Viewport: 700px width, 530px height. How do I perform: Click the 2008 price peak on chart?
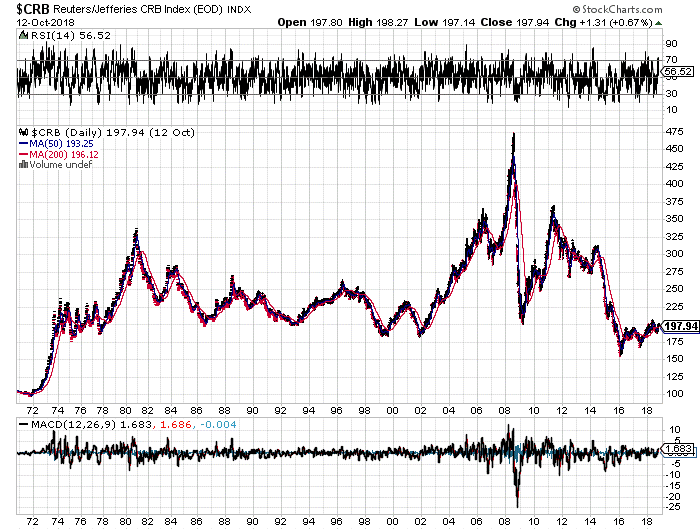click(x=514, y=134)
